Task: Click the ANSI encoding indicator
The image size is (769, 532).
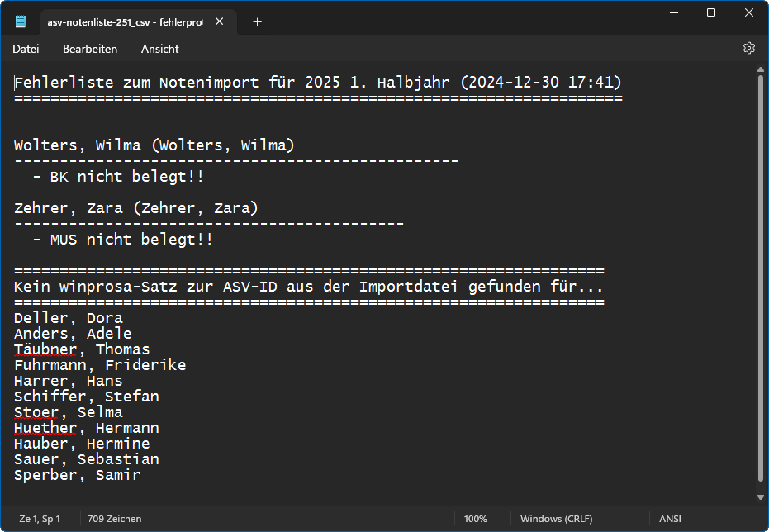Action: pyautogui.click(x=670, y=519)
